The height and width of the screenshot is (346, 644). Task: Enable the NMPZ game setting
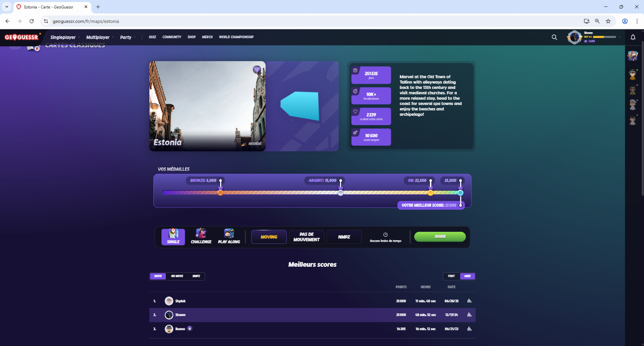point(344,237)
